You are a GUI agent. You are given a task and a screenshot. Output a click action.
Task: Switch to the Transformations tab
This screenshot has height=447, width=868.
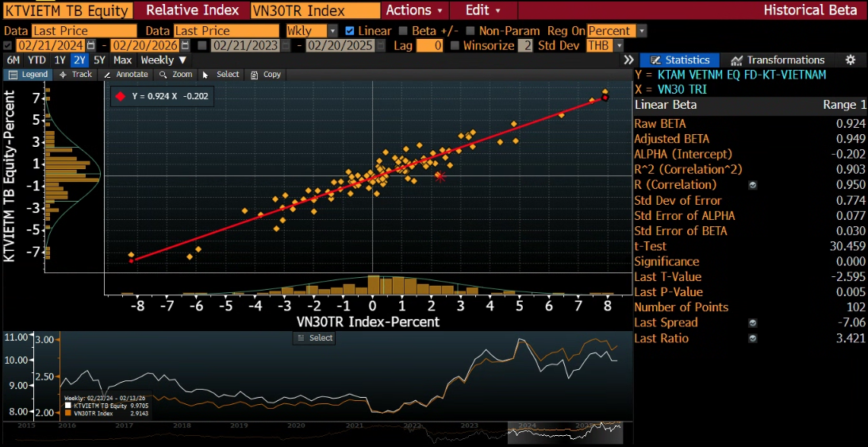778,60
